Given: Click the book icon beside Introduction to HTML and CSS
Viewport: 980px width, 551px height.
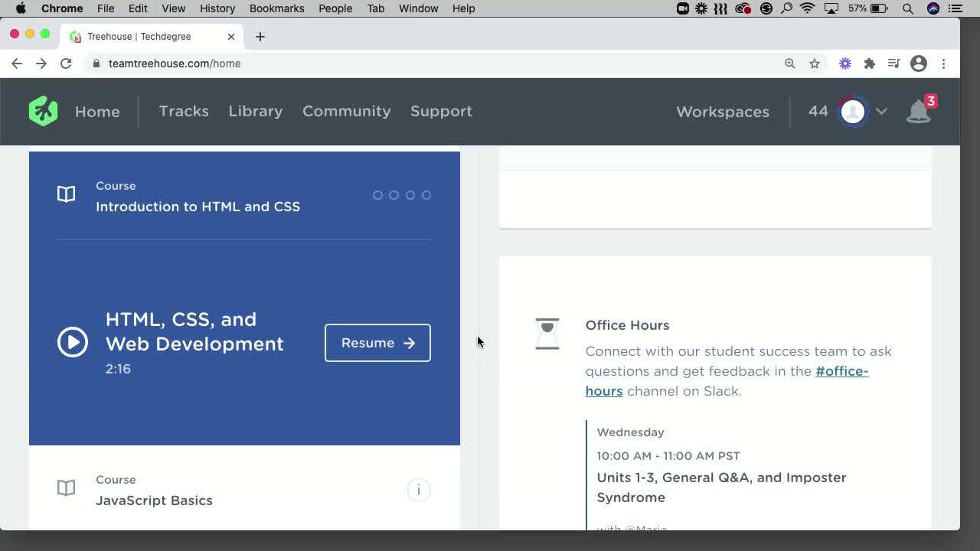Looking at the screenshot, I should tap(66, 194).
